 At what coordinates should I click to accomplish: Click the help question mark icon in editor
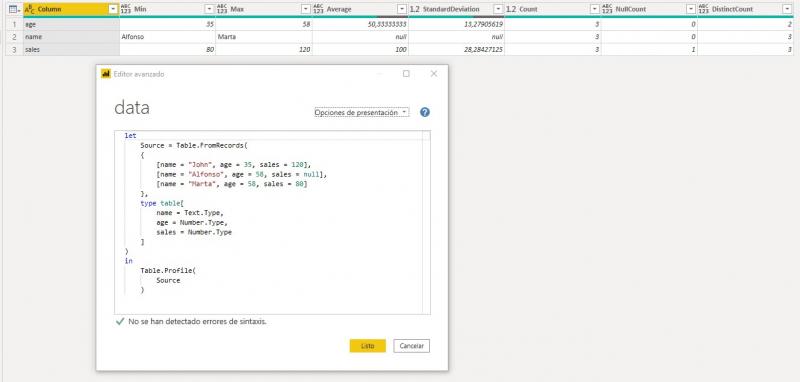(424, 112)
